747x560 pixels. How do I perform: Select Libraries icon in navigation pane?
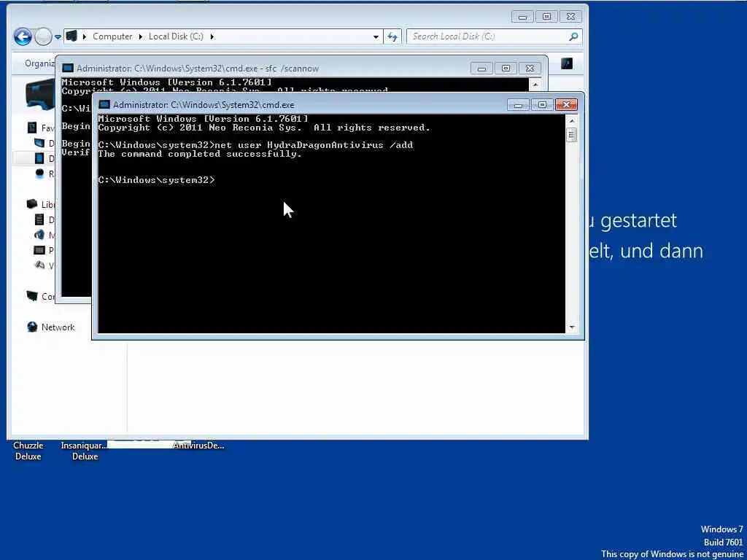[x=32, y=204]
